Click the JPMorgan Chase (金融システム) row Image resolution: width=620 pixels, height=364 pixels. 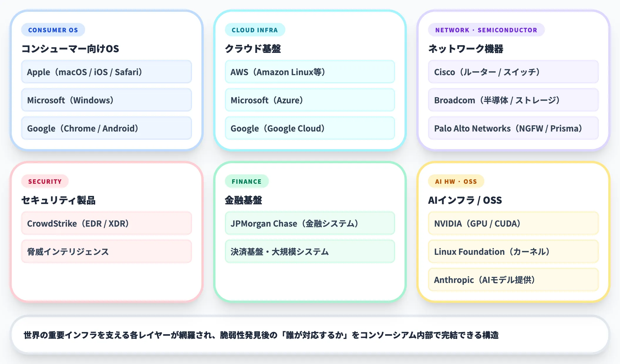[310, 223]
